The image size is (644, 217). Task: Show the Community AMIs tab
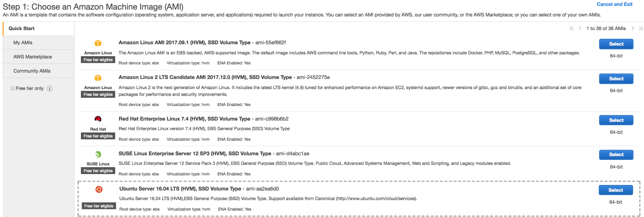pos(32,71)
